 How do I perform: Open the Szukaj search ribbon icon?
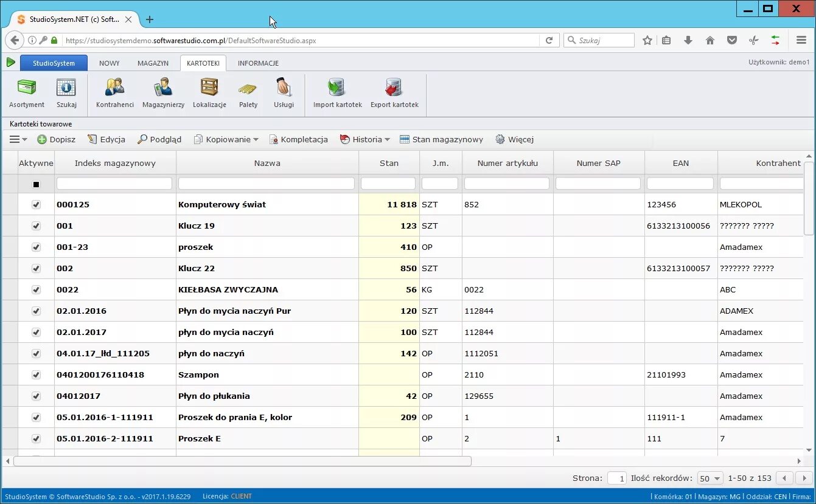click(x=66, y=93)
